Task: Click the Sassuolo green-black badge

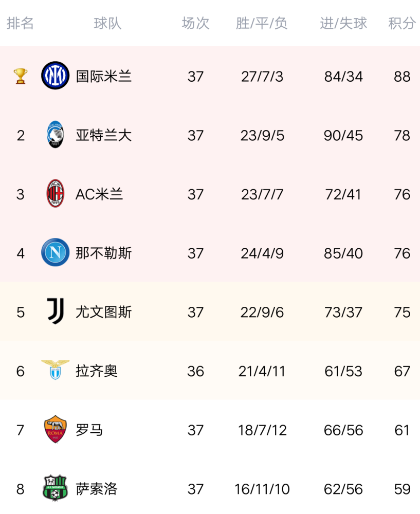Action: 55,488
